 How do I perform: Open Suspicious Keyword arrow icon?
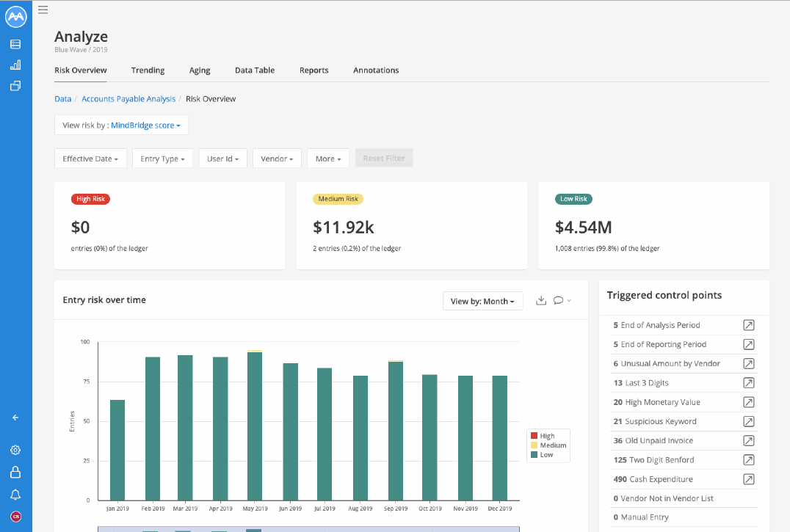[749, 421]
